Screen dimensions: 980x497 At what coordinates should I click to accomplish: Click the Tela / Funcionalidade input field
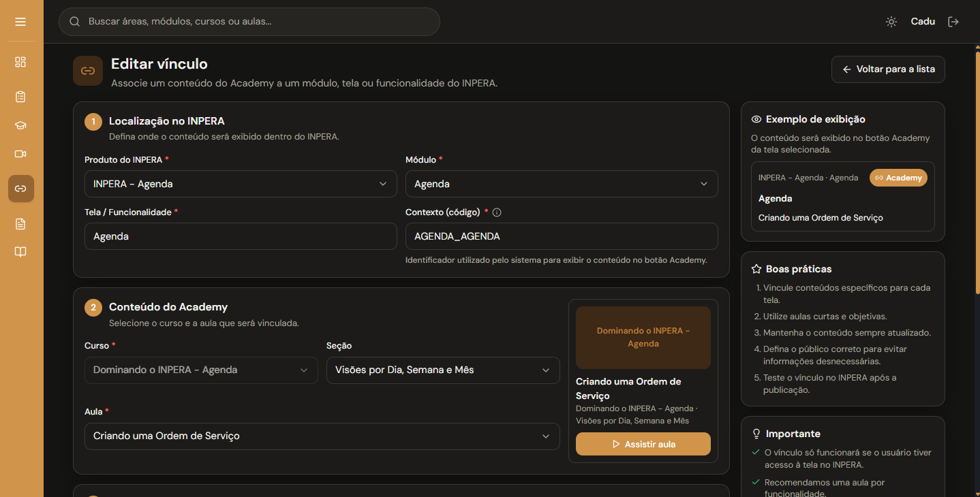click(241, 236)
